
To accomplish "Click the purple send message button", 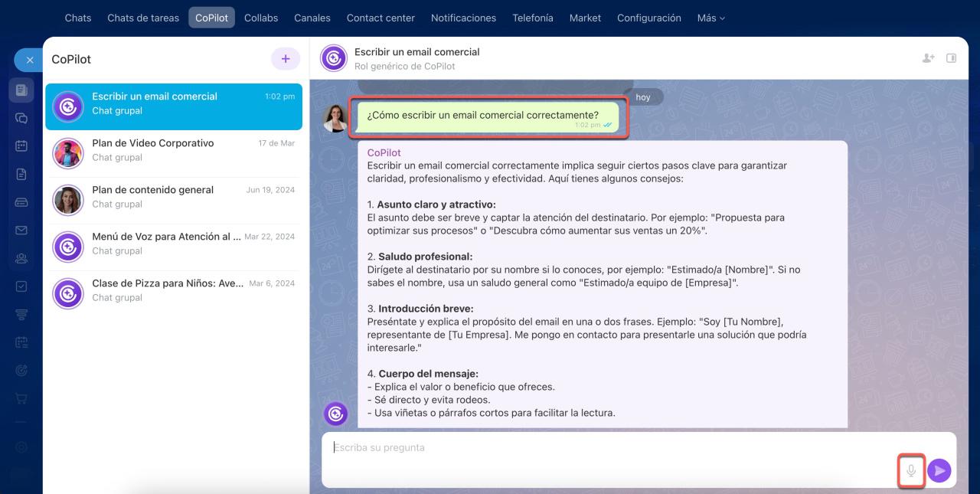I will pyautogui.click(x=939, y=470).
